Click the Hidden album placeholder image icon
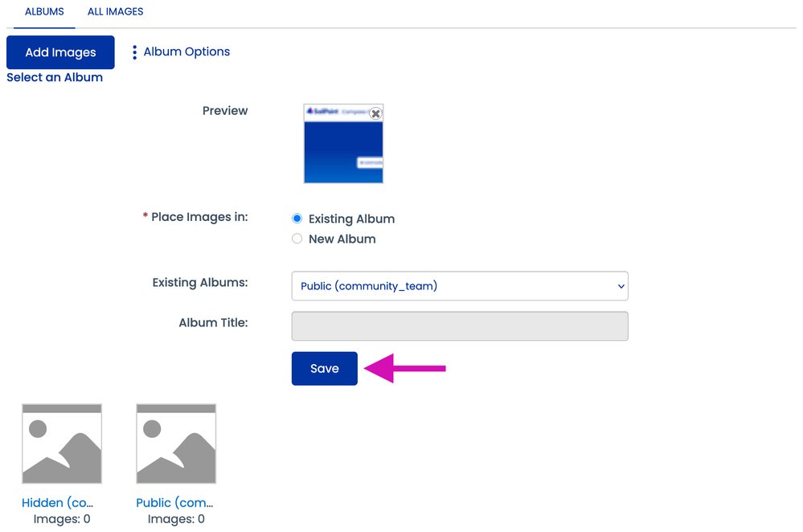The image size is (803, 532). click(x=61, y=443)
